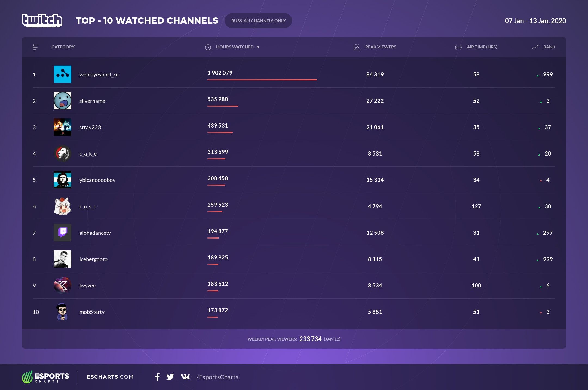
Task: Select the mob5tertv channel avatar
Action: [x=63, y=312]
